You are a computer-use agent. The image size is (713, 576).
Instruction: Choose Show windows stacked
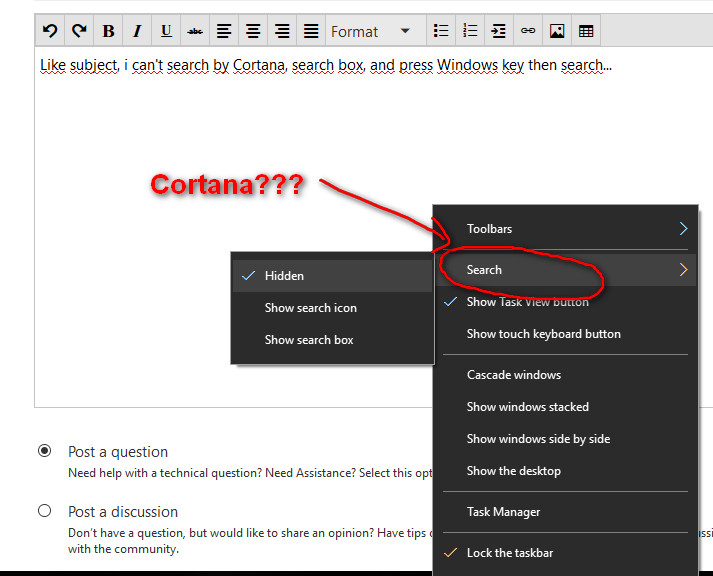(x=566, y=406)
